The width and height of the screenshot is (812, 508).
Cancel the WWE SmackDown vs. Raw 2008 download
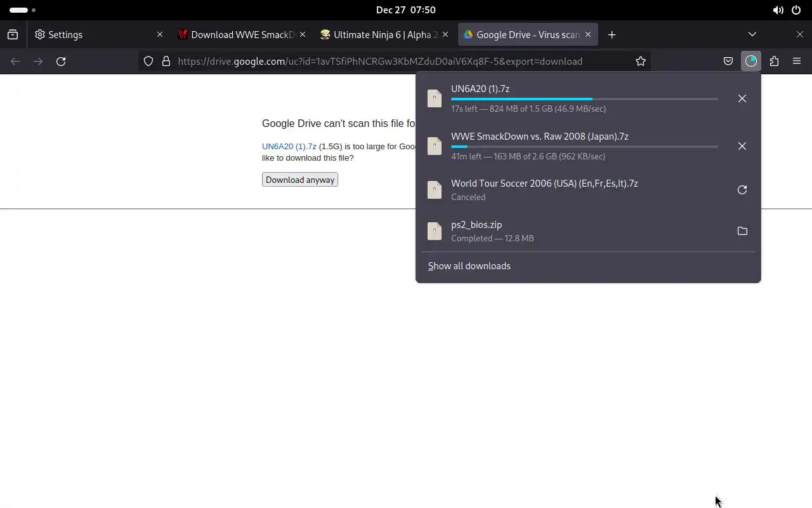(x=742, y=146)
